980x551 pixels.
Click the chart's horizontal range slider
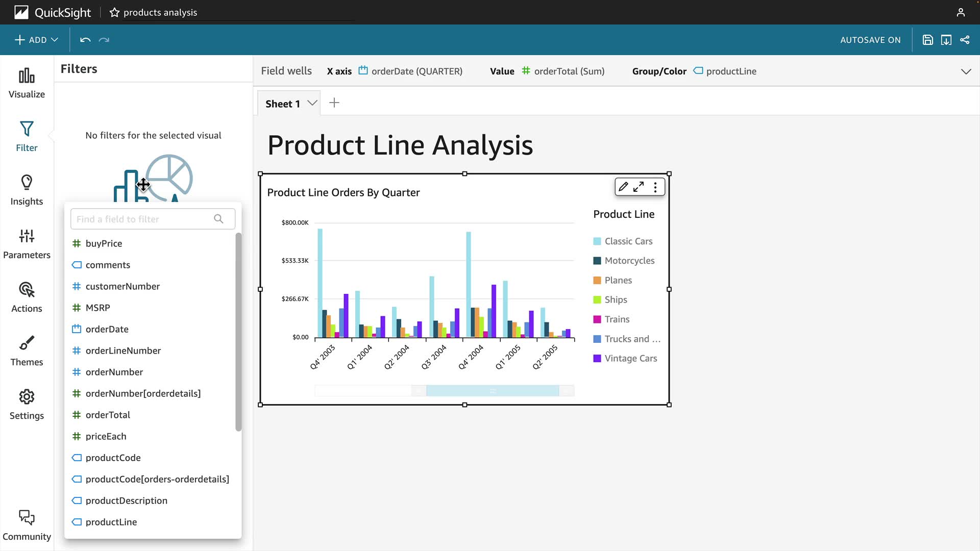(492, 391)
